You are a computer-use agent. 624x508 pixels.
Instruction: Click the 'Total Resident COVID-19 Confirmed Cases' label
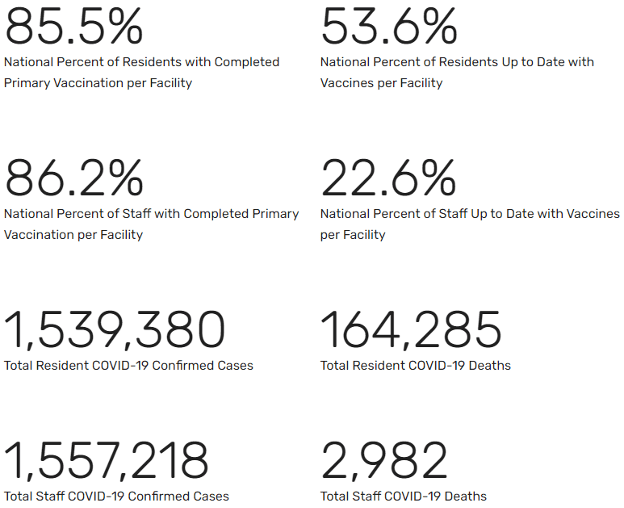pos(129,366)
